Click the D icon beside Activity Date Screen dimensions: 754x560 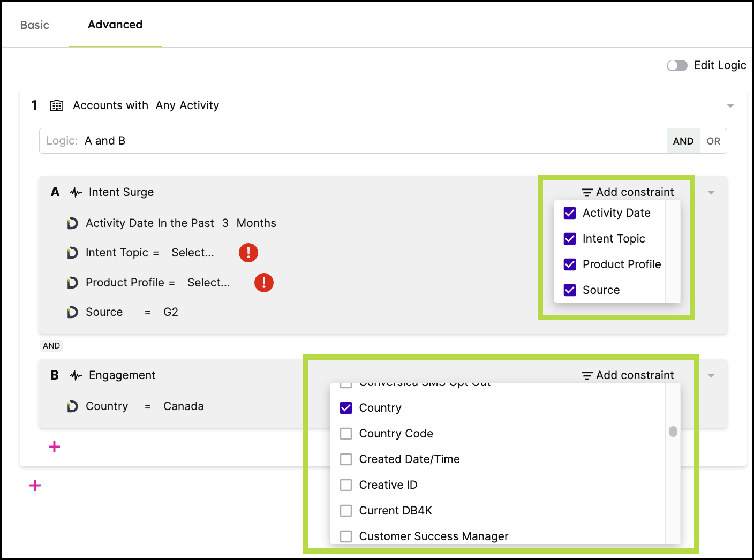pyautogui.click(x=72, y=223)
